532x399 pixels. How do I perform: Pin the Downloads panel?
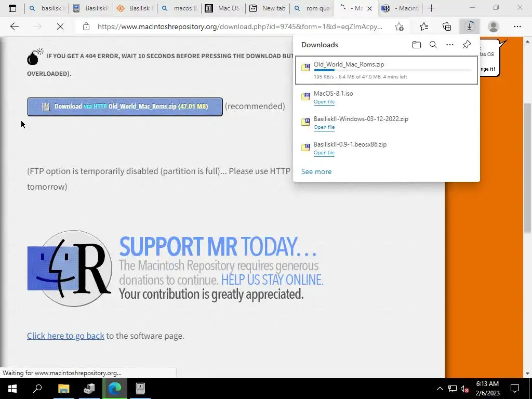[x=467, y=45]
